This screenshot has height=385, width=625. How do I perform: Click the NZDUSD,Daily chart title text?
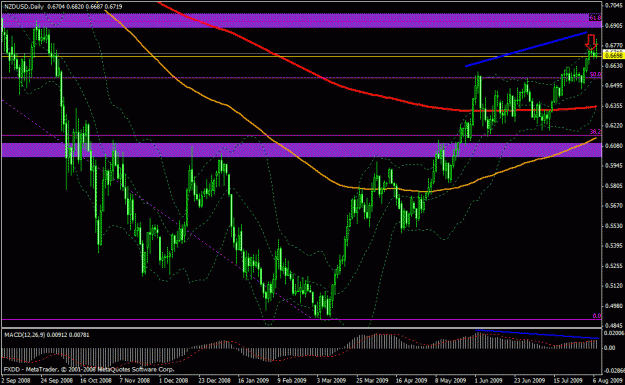[23, 7]
